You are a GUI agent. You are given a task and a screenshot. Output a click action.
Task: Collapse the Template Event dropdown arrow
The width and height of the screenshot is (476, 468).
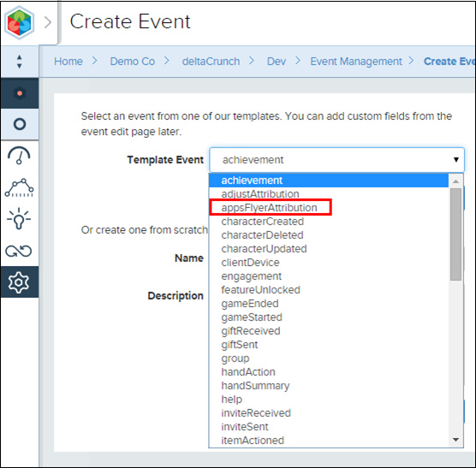[455, 159]
